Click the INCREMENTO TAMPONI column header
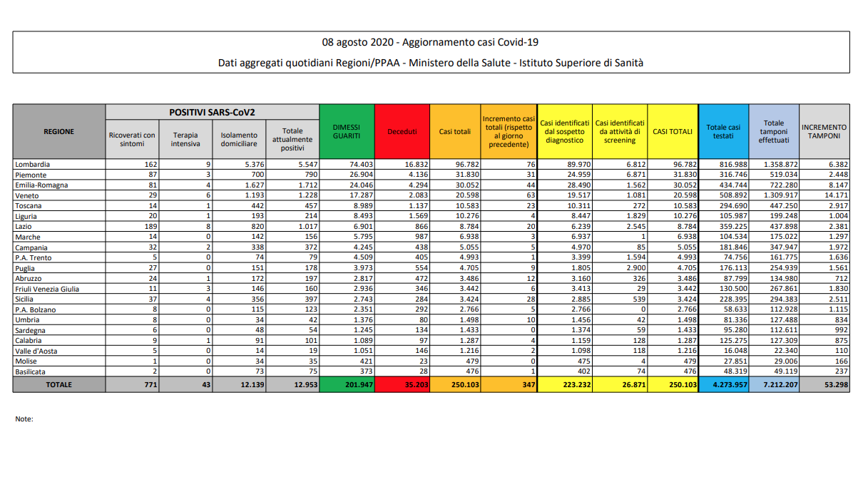Image resolution: width=868 pixels, height=492 pixels. pyautogui.click(x=824, y=131)
